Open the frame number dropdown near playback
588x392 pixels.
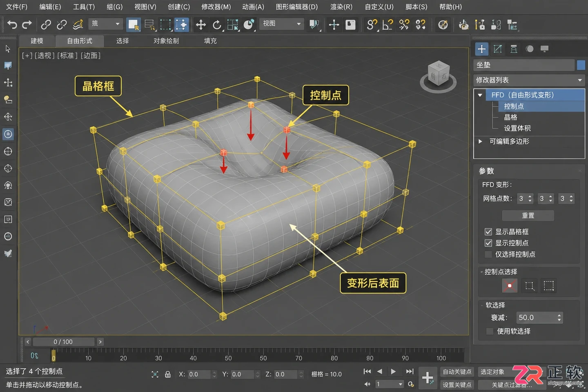(x=389, y=384)
